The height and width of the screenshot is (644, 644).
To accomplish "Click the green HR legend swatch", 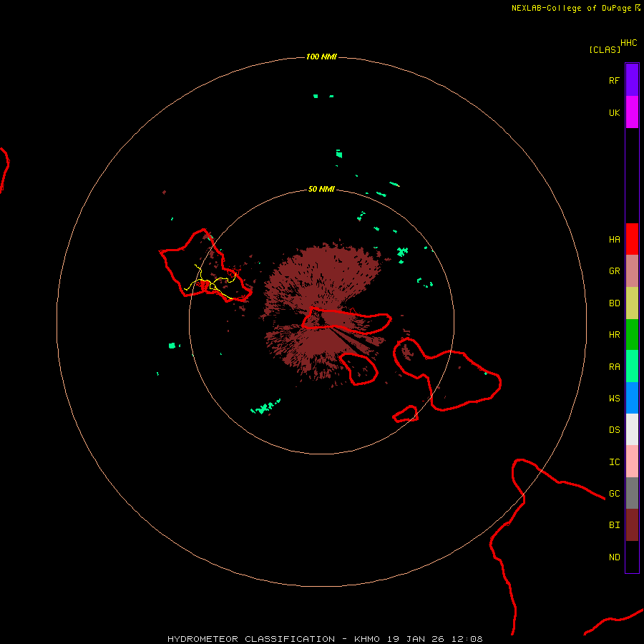I will click(632, 335).
